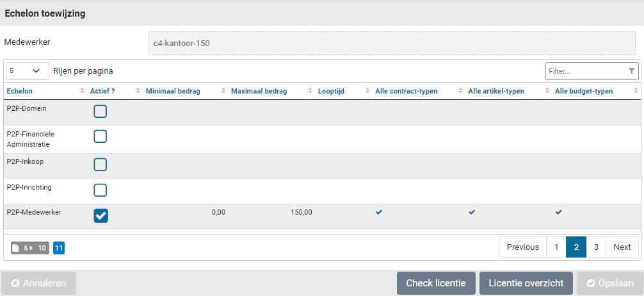
Task: Open Licentie overzicht
Action: (x=526, y=283)
